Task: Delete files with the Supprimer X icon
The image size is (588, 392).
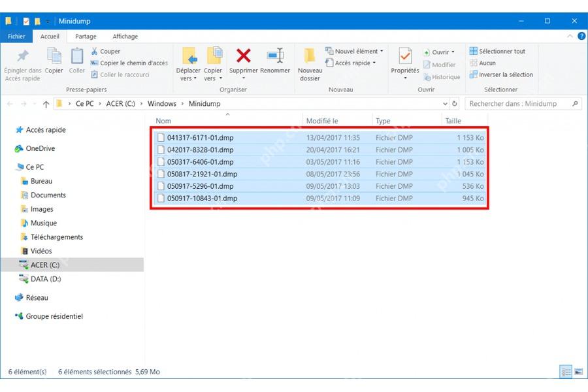Action: point(244,56)
